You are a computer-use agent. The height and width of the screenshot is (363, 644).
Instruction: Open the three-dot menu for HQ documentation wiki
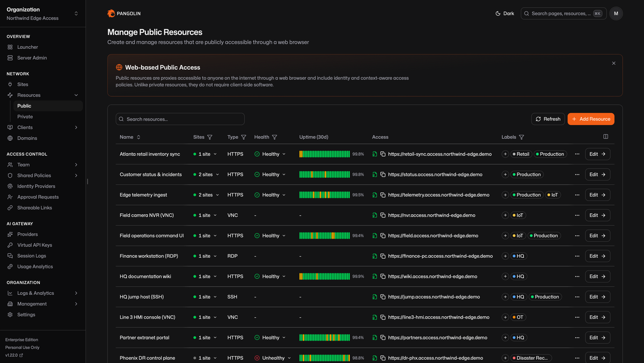pos(577,277)
